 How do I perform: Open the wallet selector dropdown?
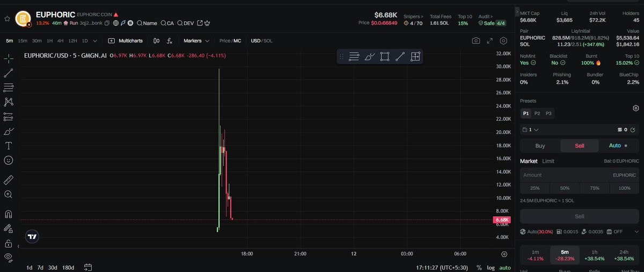pos(531,129)
